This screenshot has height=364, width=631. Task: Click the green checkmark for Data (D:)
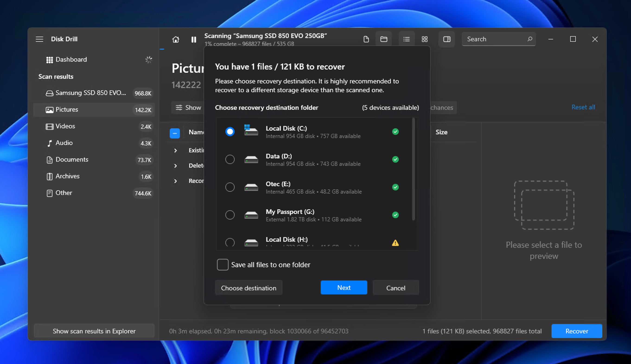(x=395, y=159)
